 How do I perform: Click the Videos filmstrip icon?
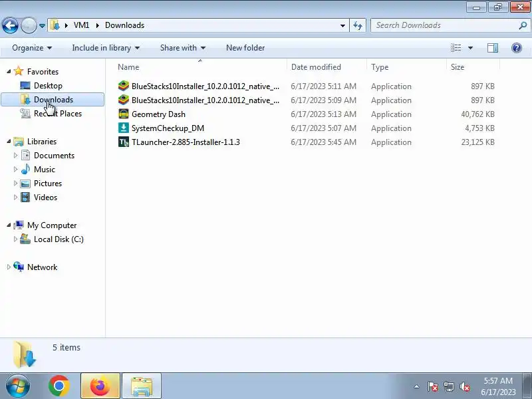point(25,197)
